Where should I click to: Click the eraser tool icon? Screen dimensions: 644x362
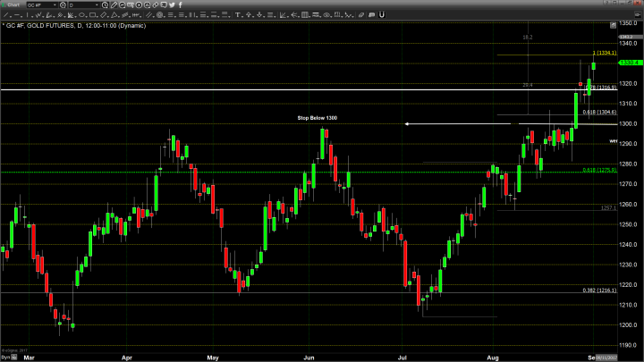[361, 15]
